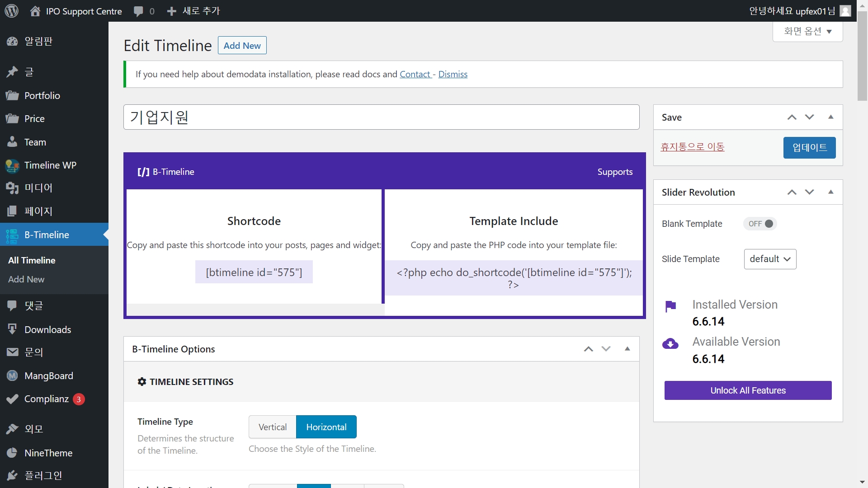Click the Downloads arrow icon

tap(12, 329)
